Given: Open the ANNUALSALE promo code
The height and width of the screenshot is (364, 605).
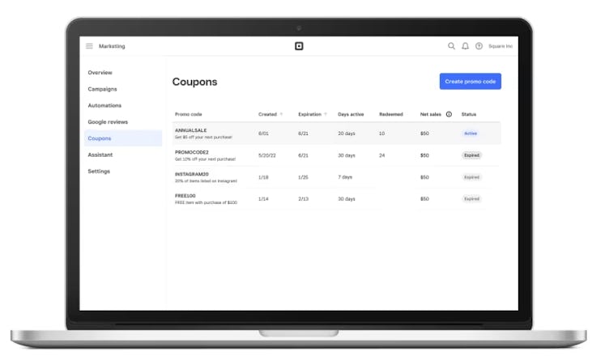Looking at the screenshot, I should click(x=190, y=130).
